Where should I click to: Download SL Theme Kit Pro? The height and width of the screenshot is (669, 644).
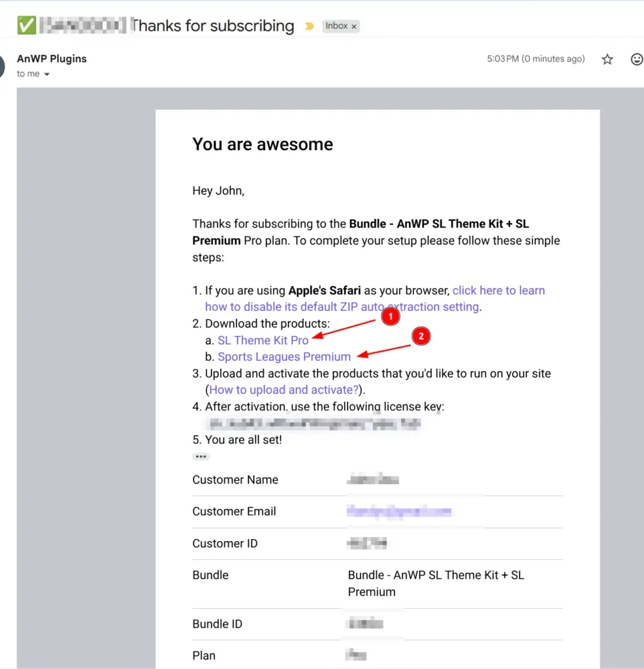263,340
